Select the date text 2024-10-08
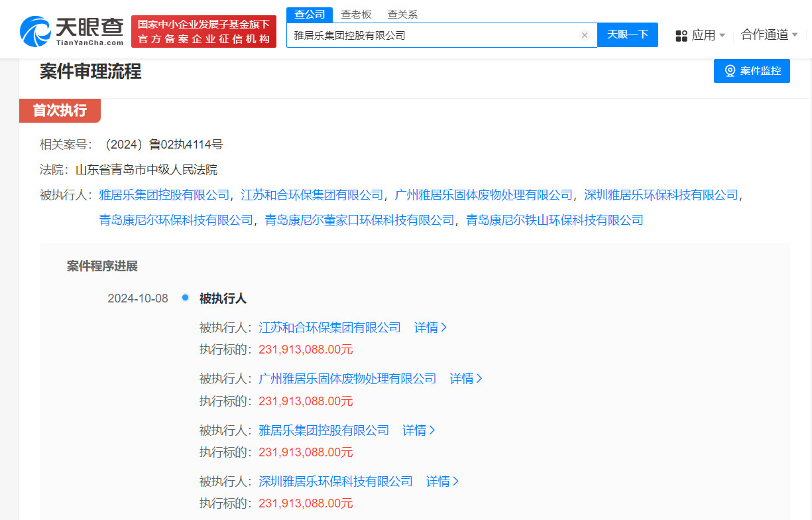 pyautogui.click(x=138, y=298)
